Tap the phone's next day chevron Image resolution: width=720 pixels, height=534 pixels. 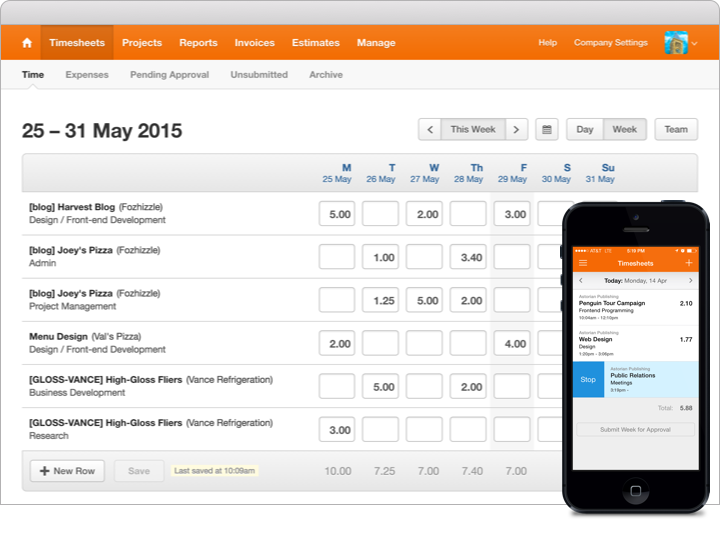pos(691,281)
